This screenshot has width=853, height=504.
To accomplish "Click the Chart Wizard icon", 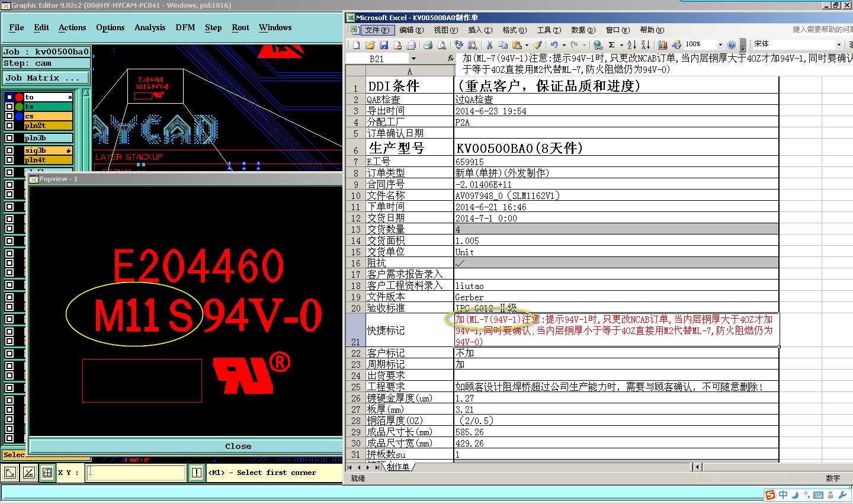I will pos(663,45).
